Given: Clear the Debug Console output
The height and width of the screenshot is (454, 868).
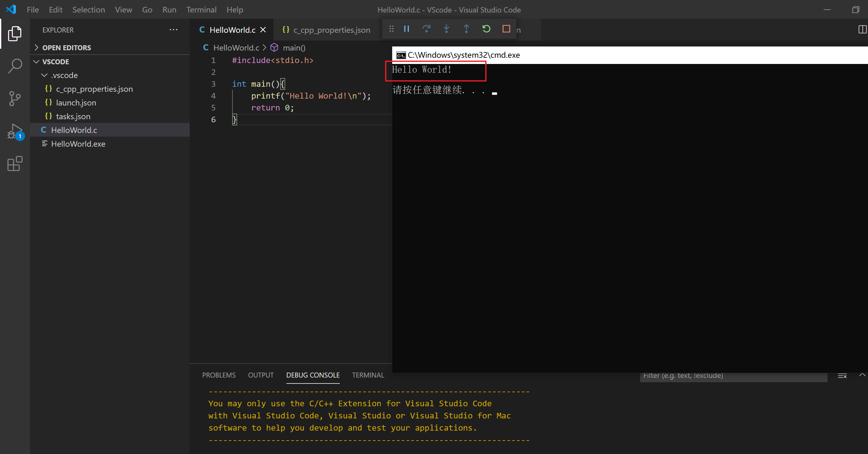Looking at the screenshot, I should [x=842, y=376].
